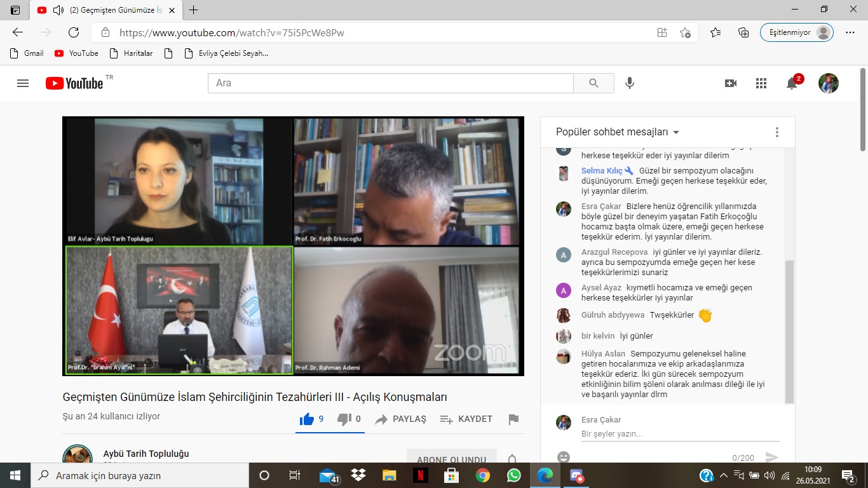Toggle the ABONE OLUNDU subscription button
This screenshot has width=868, height=488.
pos(451,459)
